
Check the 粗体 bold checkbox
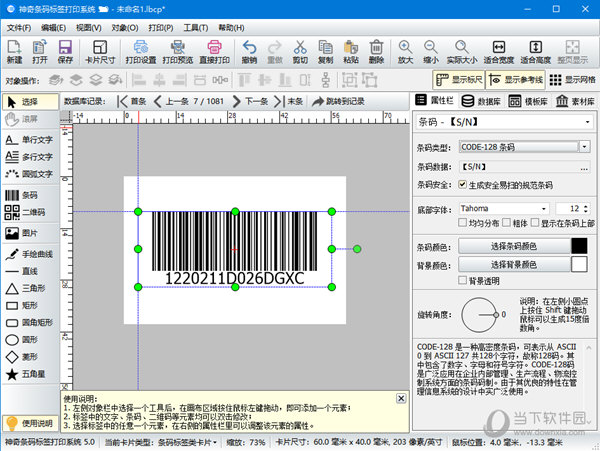click(x=507, y=223)
